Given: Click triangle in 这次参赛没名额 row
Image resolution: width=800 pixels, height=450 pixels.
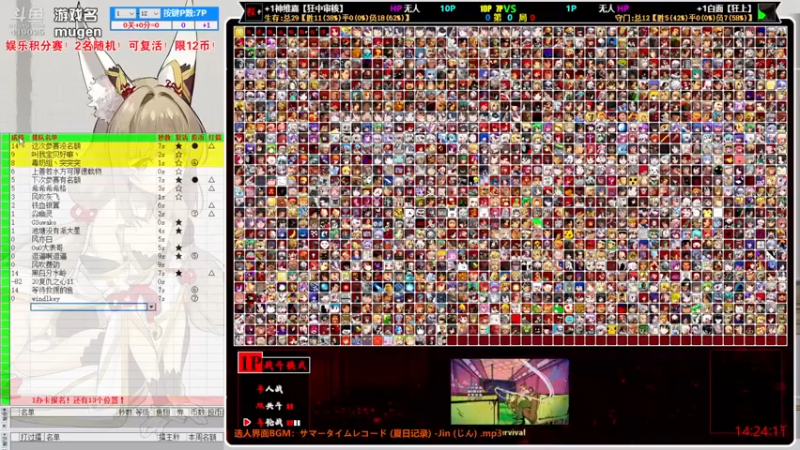Looking at the screenshot, I should (x=211, y=146).
